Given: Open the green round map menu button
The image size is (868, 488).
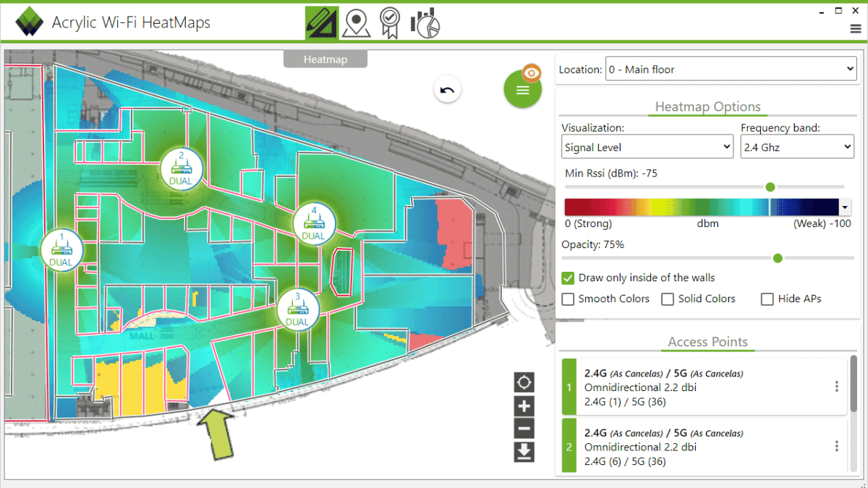Looking at the screenshot, I should [522, 90].
